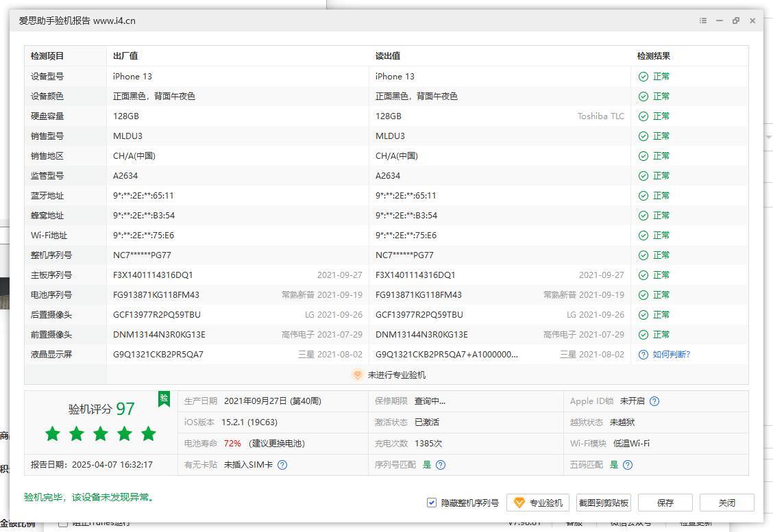
Task: Click the 已激活 activation status
Action: coord(427,422)
